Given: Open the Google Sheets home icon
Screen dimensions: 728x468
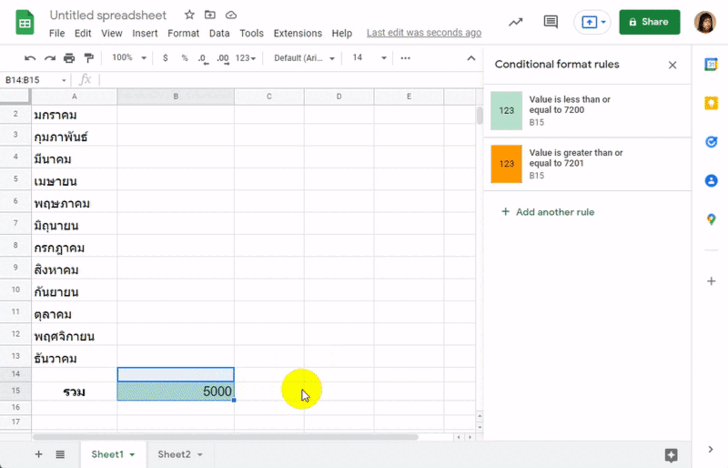Looking at the screenshot, I should (x=25, y=22).
